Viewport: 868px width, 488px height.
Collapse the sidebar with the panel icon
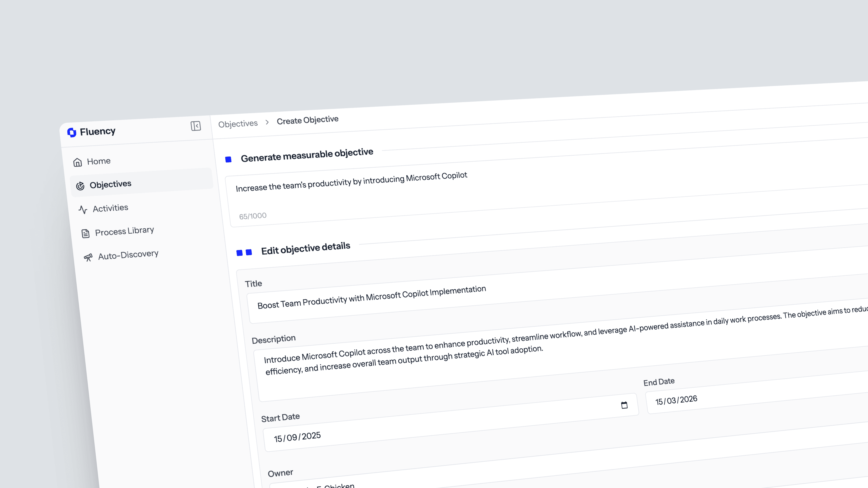[196, 126]
